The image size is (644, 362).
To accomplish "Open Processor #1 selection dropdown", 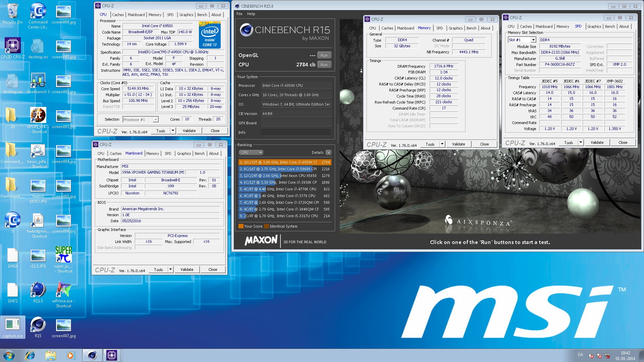I will [140, 120].
